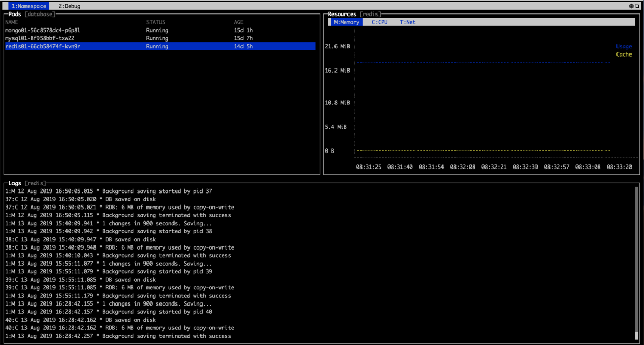Click the yellow Cache line in the graph

(x=483, y=151)
